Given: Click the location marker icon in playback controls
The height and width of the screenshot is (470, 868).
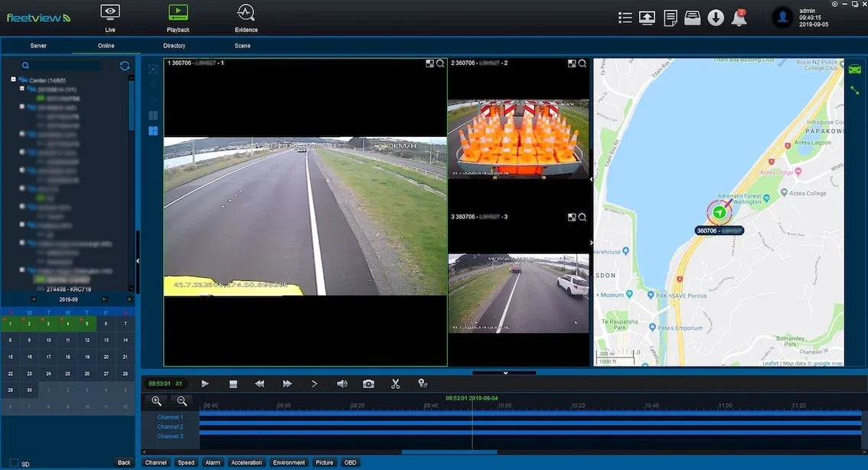Looking at the screenshot, I should pyautogui.click(x=423, y=384).
